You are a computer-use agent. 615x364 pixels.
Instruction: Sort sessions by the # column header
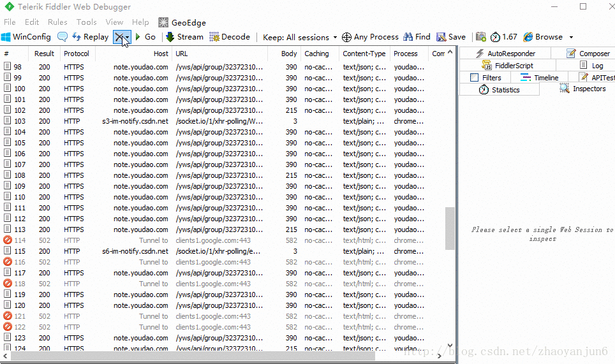pos(15,54)
